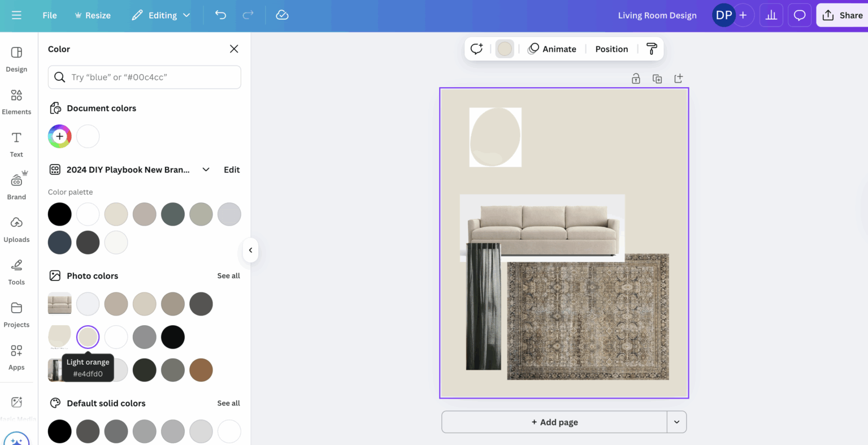Open the Design sidebar panel
This screenshot has width=868, height=445.
pyautogui.click(x=16, y=59)
